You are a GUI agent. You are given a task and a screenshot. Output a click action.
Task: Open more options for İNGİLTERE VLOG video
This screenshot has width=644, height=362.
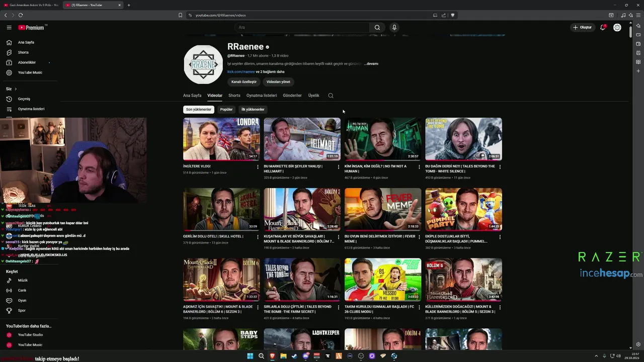tap(258, 167)
